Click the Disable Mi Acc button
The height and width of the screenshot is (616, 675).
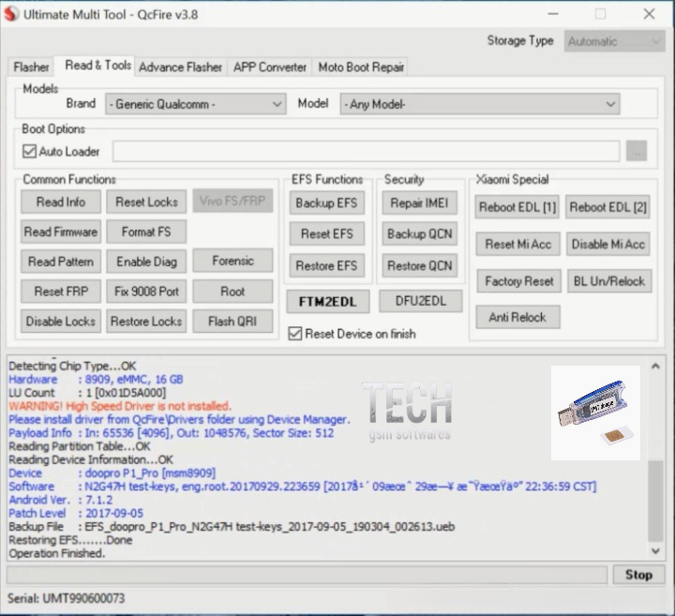[607, 244]
